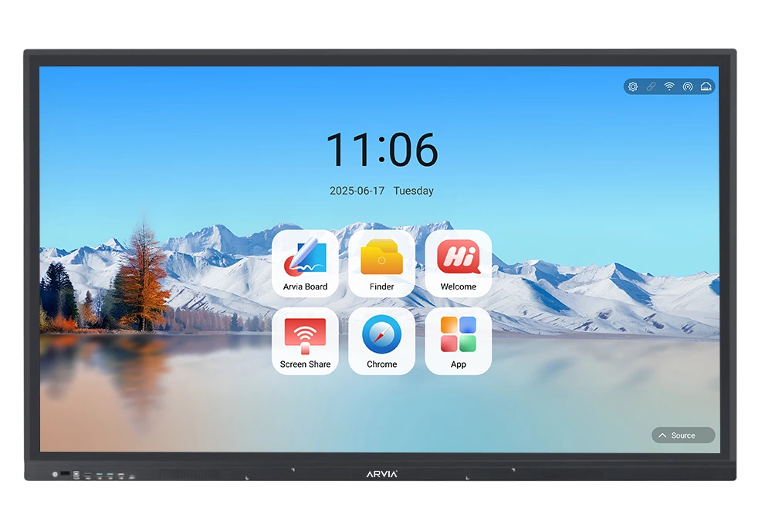Open Wi-Fi settings from status bar
The width and height of the screenshot is (772, 532).
[x=669, y=86]
